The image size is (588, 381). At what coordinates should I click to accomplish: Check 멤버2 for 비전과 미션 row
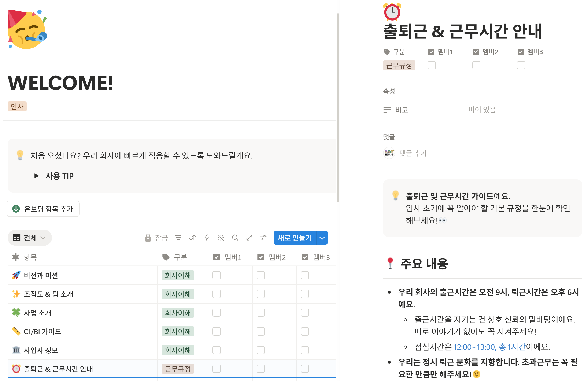pyautogui.click(x=261, y=275)
